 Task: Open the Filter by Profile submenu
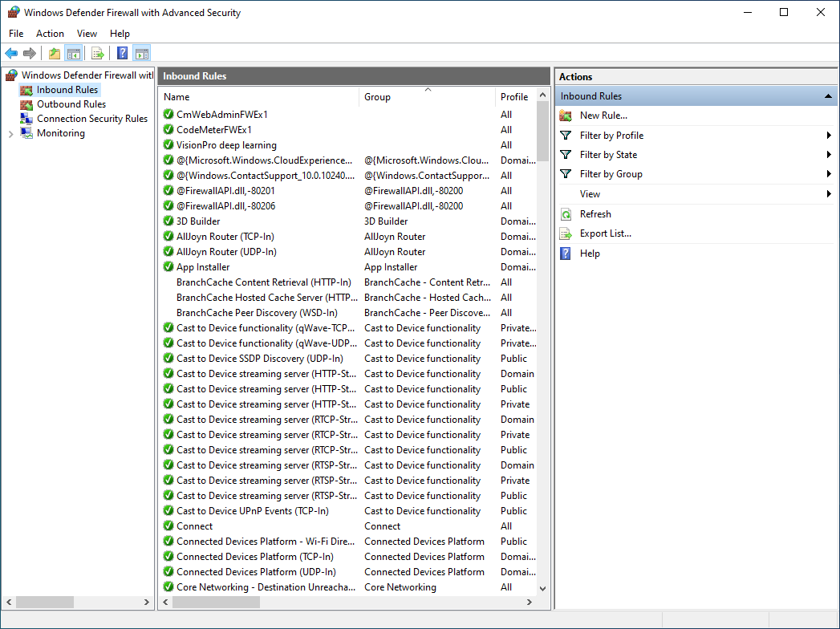tap(611, 136)
